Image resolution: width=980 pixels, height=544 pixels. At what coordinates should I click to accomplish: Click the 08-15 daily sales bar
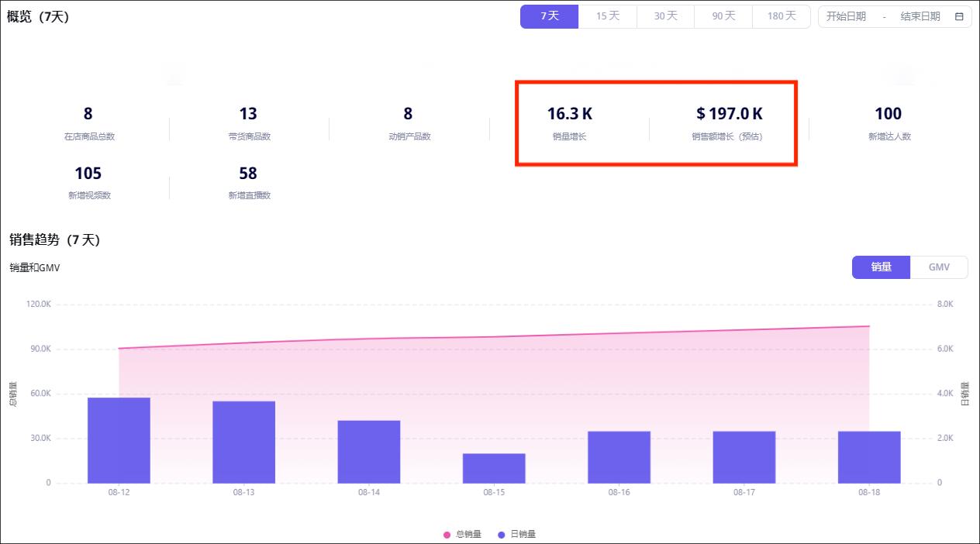494,468
